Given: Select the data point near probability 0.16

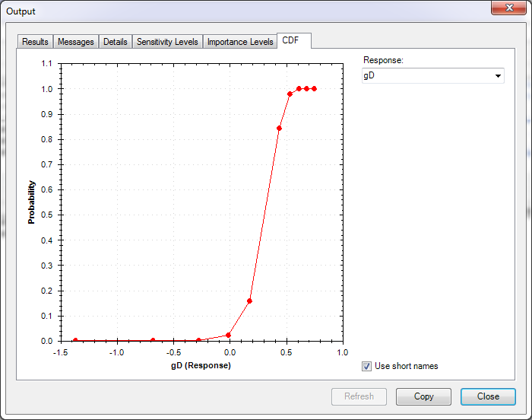Looking at the screenshot, I should pos(249,301).
